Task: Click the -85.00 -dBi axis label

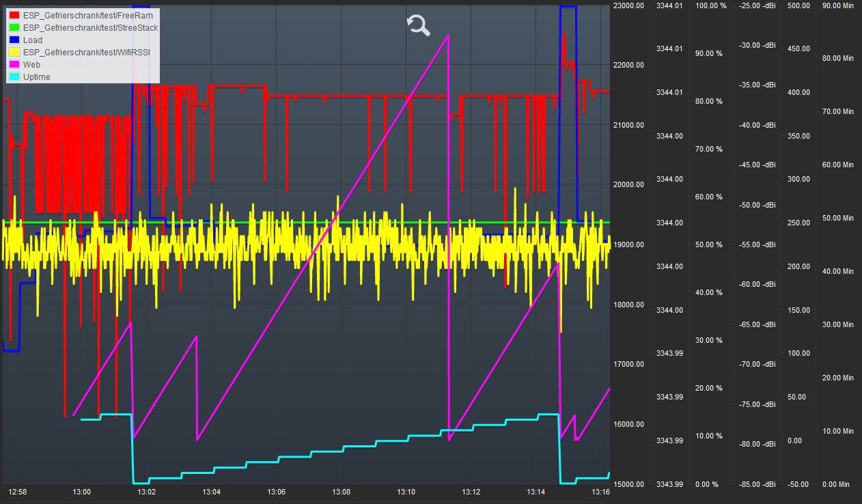Action: click(x=757, y=484)
